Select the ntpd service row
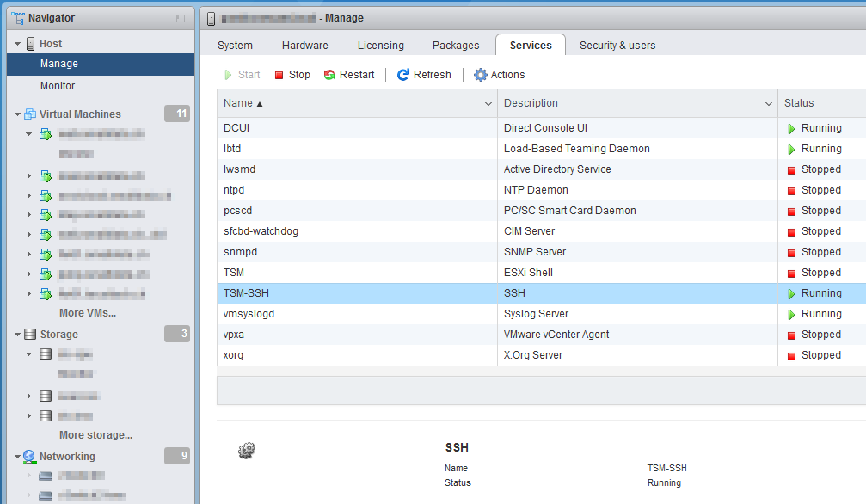Screen dimensions: 866x504 point(541,190)
